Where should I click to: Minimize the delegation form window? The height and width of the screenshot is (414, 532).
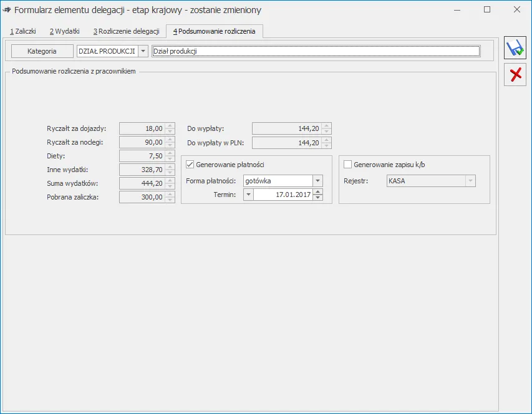click(457, 10)
